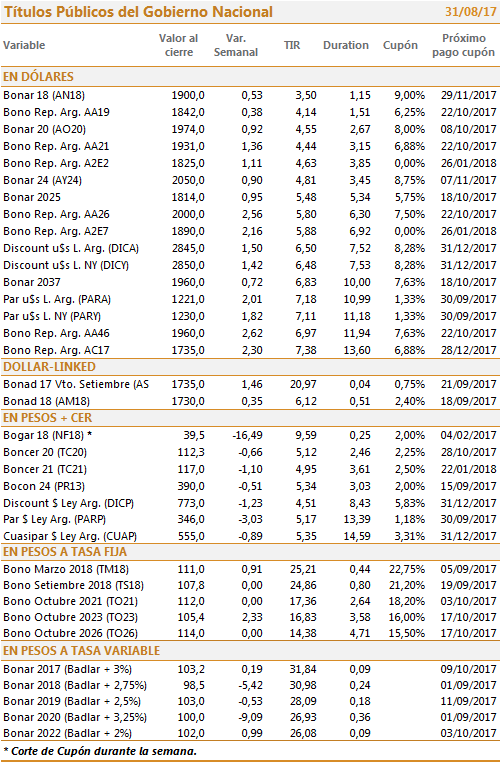Select the Bogar 18 (NF18) row label
The image size is (500, 762).
point(48,435)
